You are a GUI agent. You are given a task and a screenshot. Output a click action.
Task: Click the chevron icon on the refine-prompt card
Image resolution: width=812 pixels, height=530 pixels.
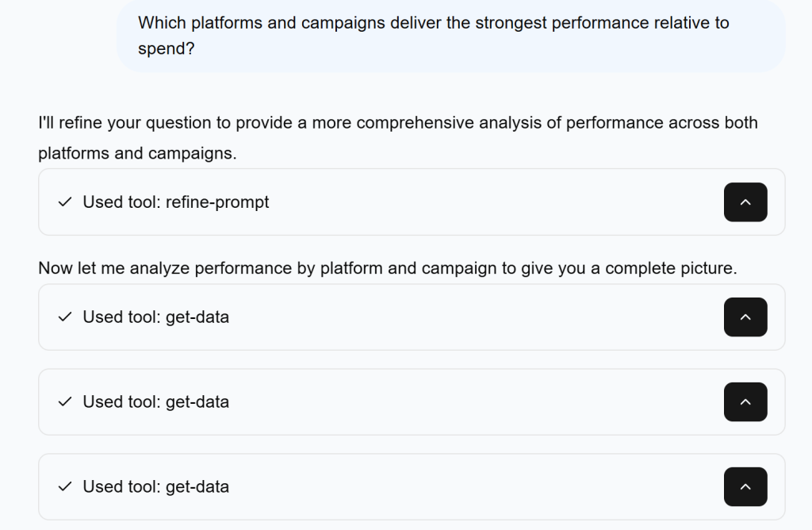point(745,202)
